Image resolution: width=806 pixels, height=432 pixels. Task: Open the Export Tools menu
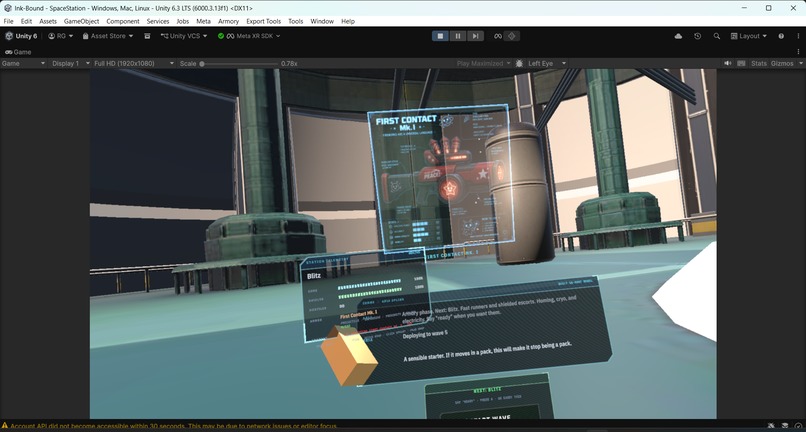coord(263,21)
